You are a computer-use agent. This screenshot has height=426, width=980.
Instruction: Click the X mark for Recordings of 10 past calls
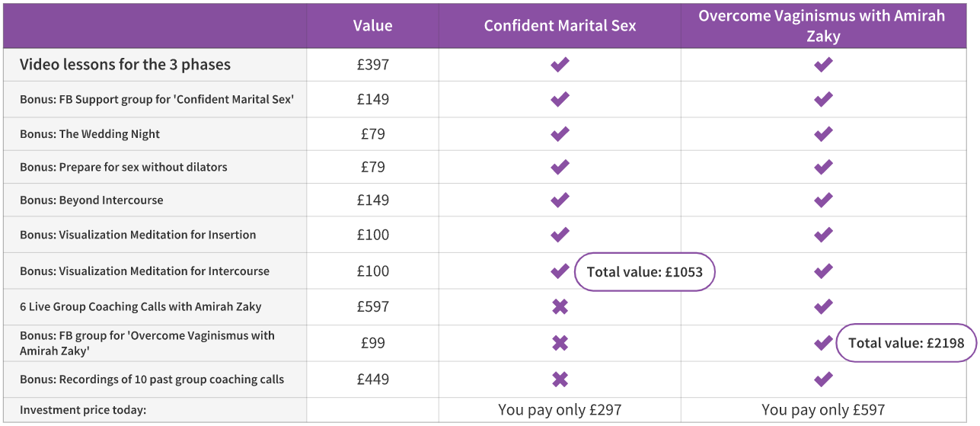(x=560, y=380)
